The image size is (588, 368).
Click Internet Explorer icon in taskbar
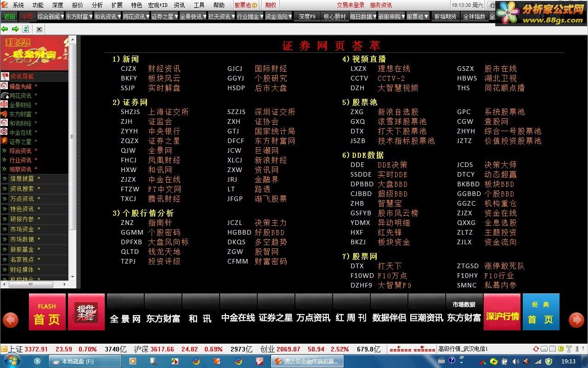pos(37,361)
